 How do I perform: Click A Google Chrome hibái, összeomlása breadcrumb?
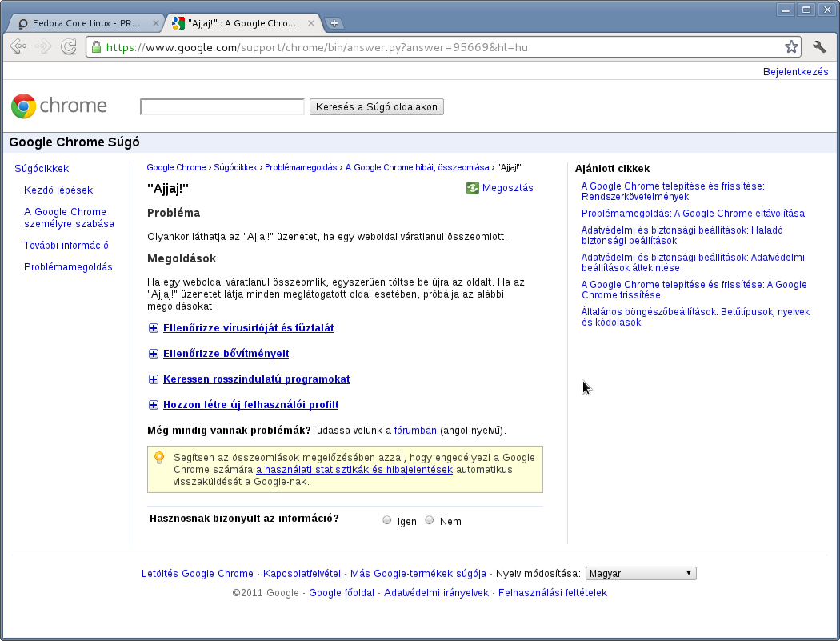pos(418,168)
